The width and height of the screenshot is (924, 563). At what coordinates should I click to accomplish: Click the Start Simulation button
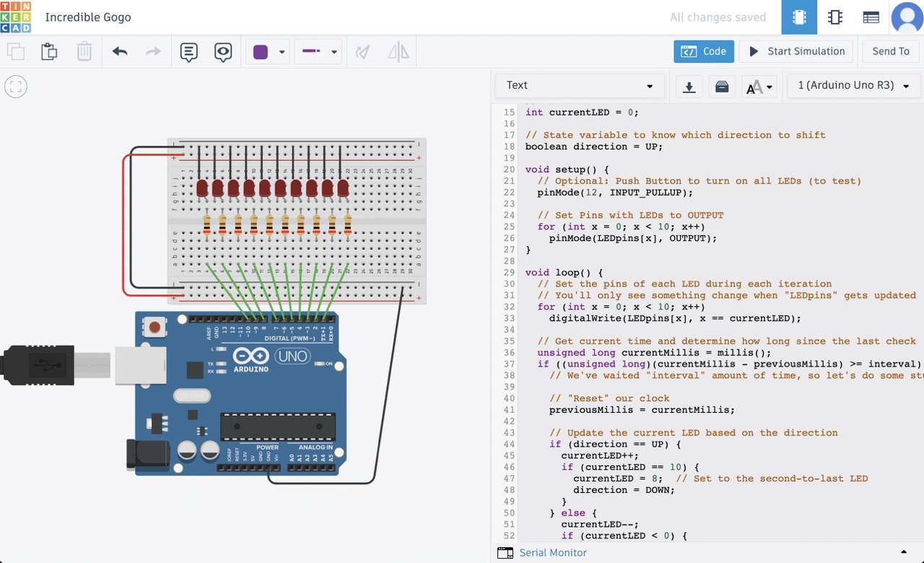pyautogui.click(x=796, y=51)
